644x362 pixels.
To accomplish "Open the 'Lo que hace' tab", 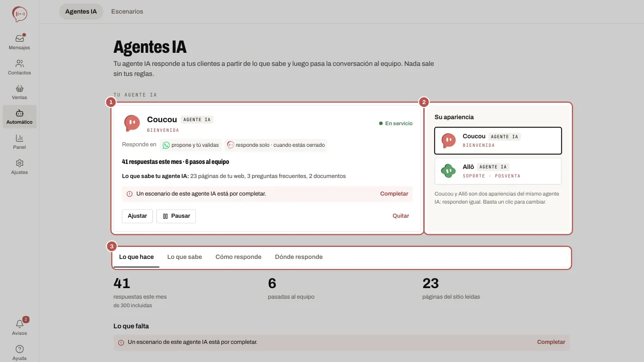I will click(x=136, y=257).
